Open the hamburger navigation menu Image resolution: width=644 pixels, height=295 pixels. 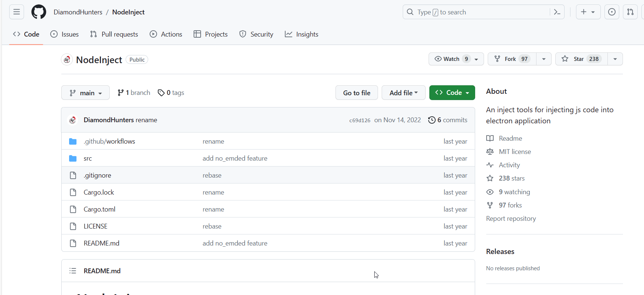pos(17,12)
